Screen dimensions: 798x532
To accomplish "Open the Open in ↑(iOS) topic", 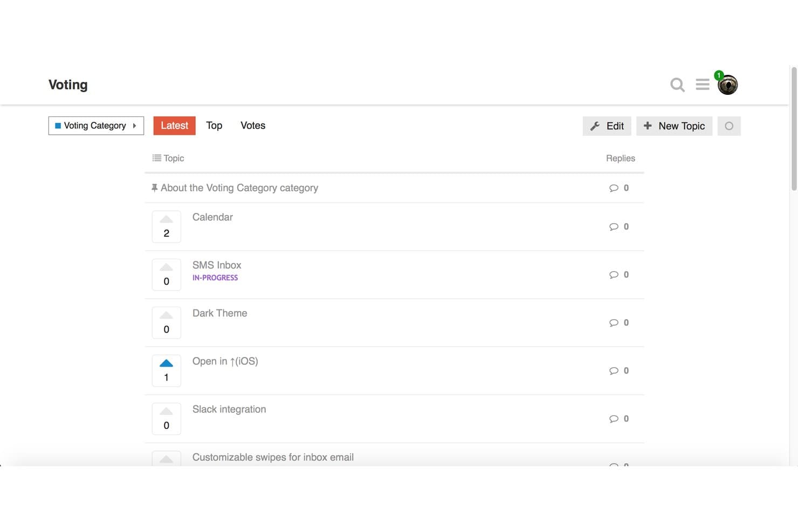I will tap(225, 361).
